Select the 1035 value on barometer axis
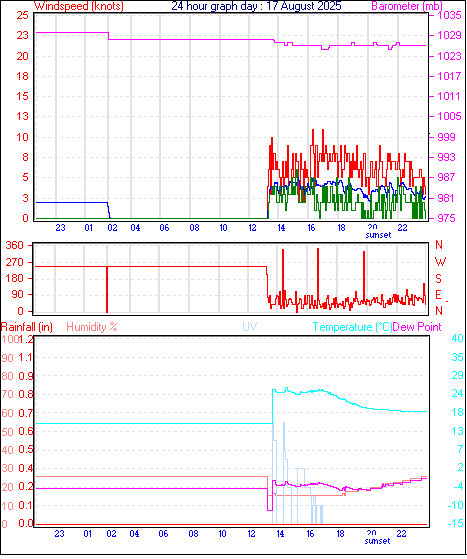Screen dimensions: 467x559 [x=449, y=15]
